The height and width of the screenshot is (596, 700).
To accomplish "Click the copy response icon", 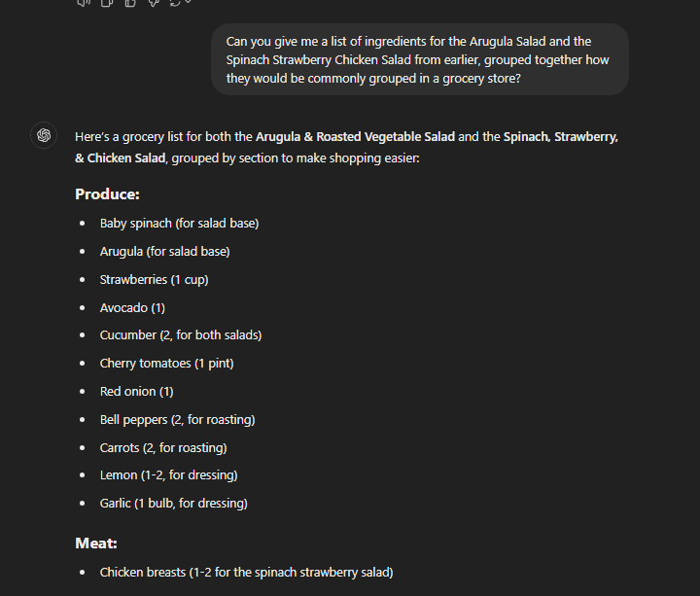I will click(106, 2).
